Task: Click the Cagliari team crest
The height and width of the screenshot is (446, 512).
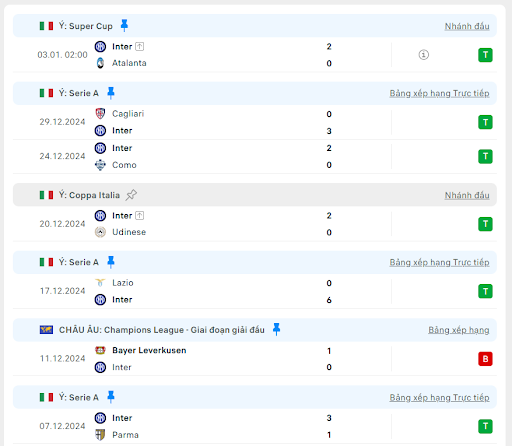Action: [100, 114]
